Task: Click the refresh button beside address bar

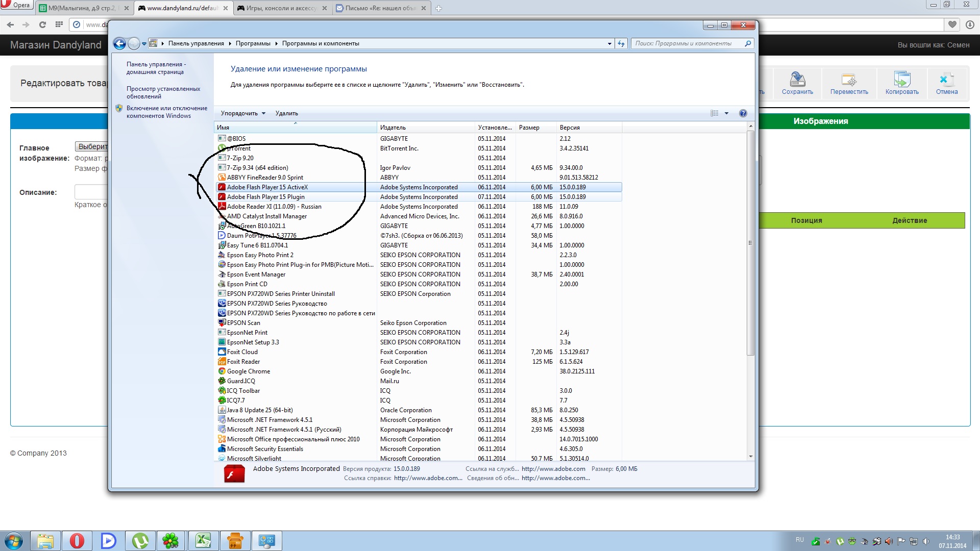Action: (x=621, y=44)
